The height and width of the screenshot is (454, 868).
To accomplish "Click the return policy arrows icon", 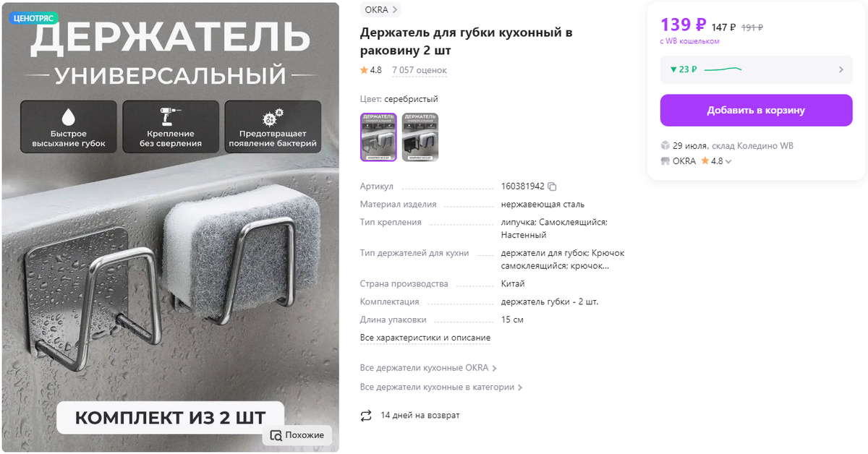I will 366,416.
